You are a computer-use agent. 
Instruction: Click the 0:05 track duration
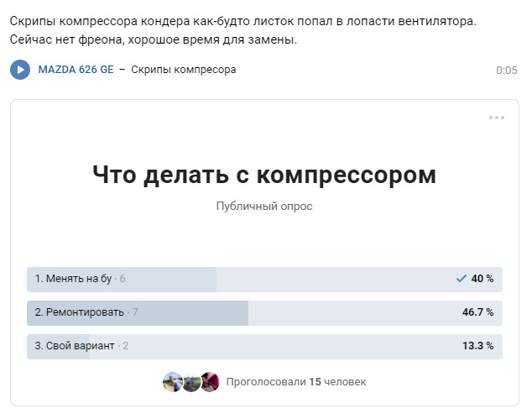click(506, 71)
